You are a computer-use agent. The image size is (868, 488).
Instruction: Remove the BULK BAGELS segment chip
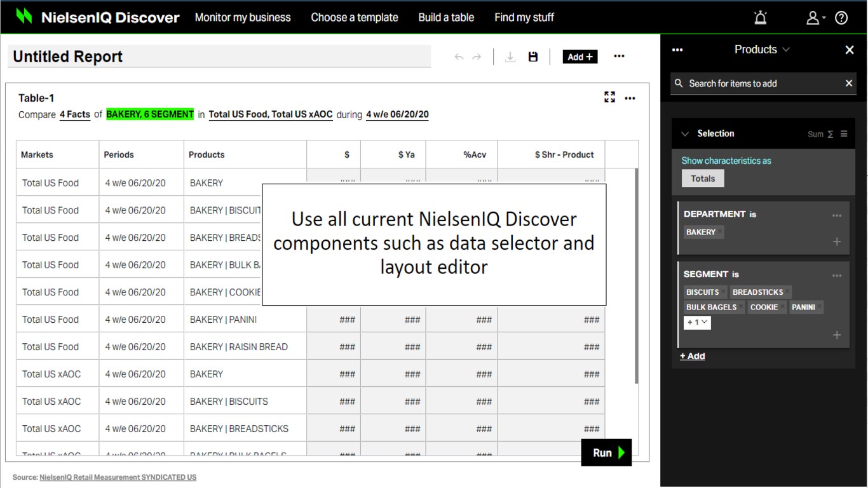[x=741, y=306]
